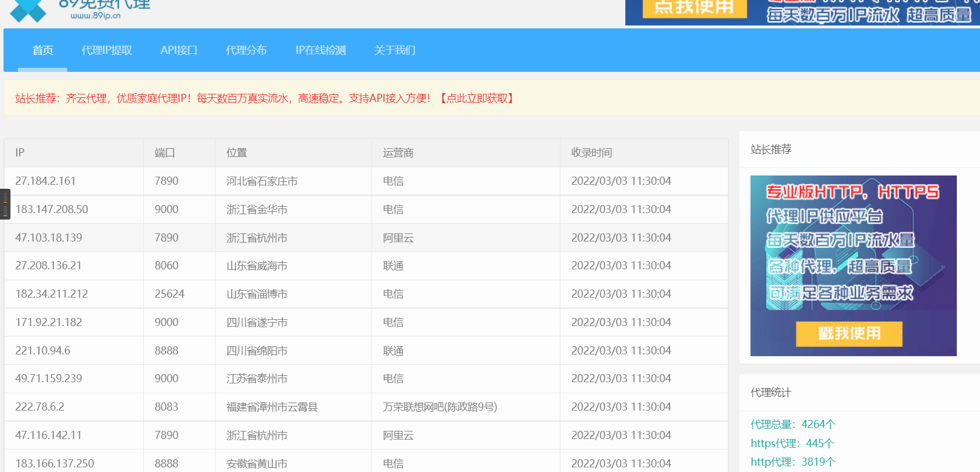Click the 位置 column header

pyautogui.click(x=236, y=153)
